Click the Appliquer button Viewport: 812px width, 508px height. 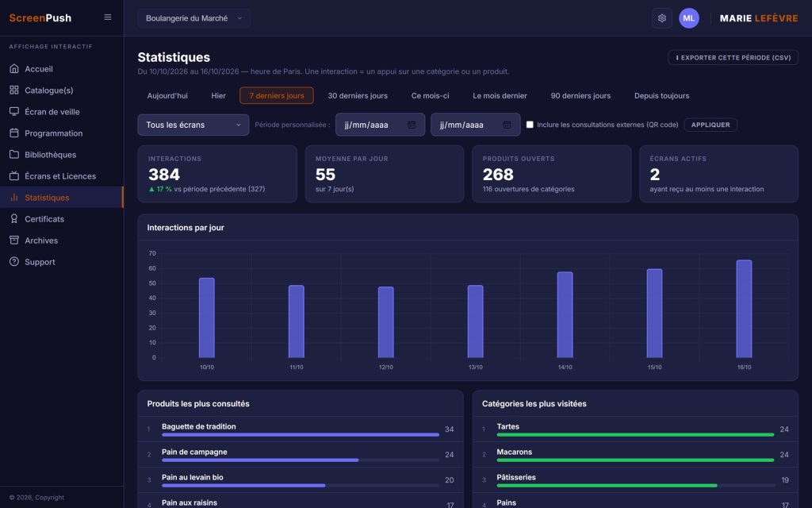[x=710, y=125]
